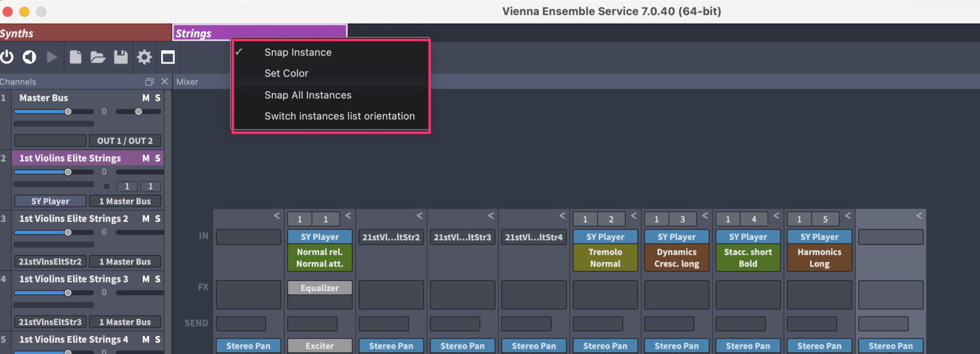Screen dimensions: 980x354
Task: Solo the 1st Violins Elite Strings channel
Action: pos(157,158)
